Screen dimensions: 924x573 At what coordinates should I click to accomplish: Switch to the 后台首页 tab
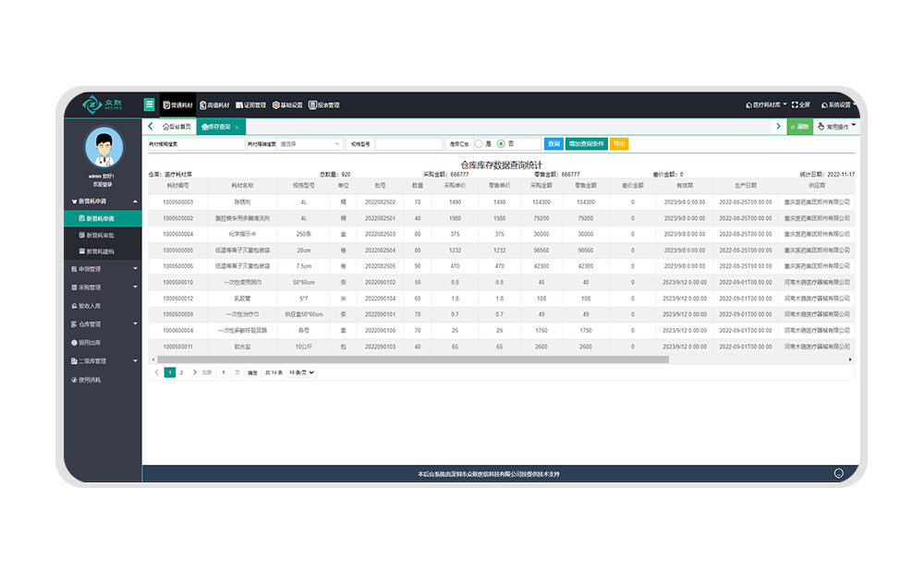pyautogui.click(x=176, y=127)
